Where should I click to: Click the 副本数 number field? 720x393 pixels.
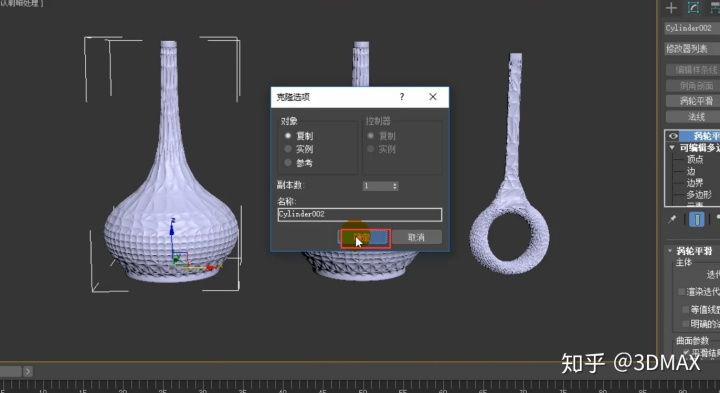[x=377, y=186]
